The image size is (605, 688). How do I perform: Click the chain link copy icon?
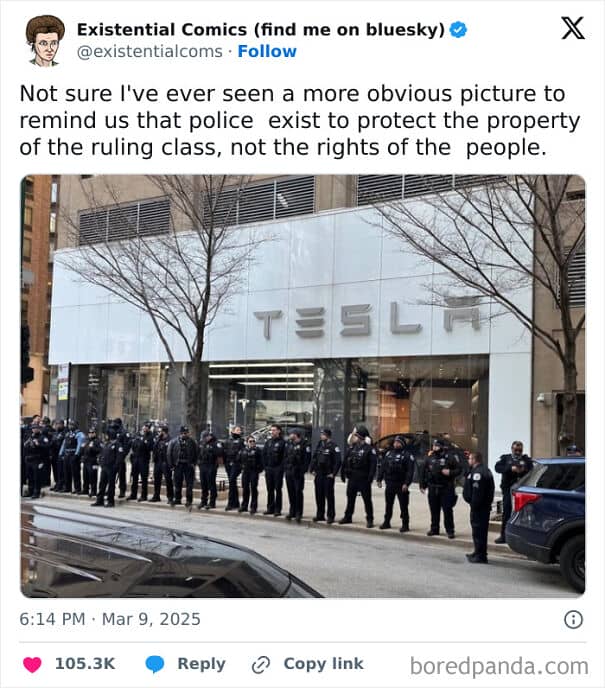(x=261, y=664)
